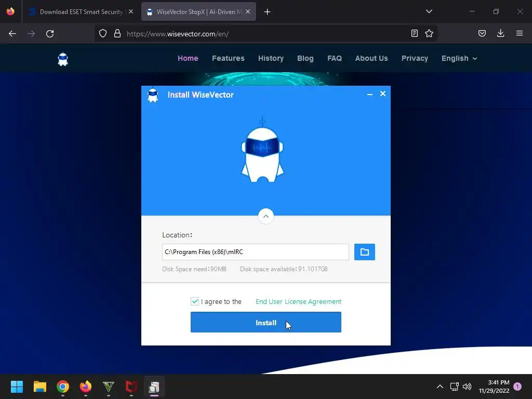Go back one page in Firefox

coord(12,34)
